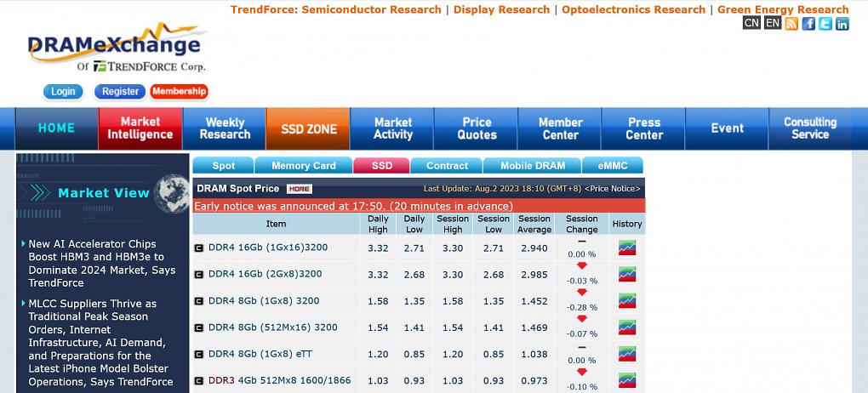Image resolution: width=868 pixels, height=393 pixels.
Task: Open Market Intelligence menu
Action: pos(140,128)
